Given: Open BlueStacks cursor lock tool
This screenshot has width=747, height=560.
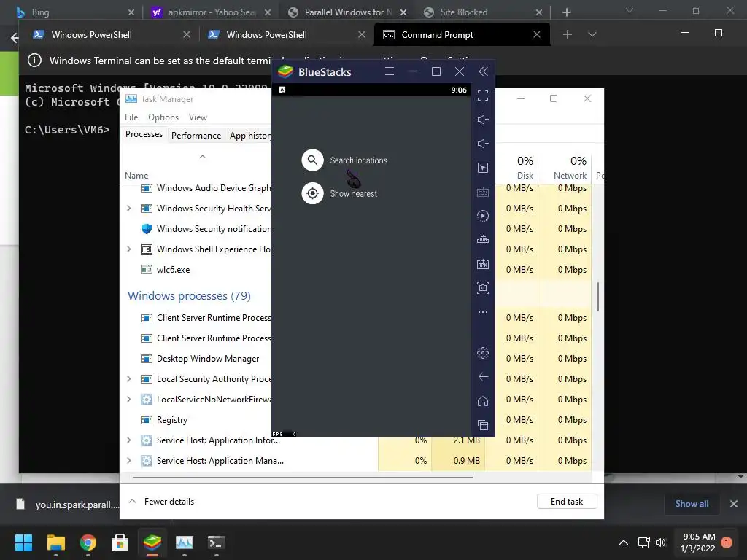Looking at the screenshot, I should (x=483, y=168).
